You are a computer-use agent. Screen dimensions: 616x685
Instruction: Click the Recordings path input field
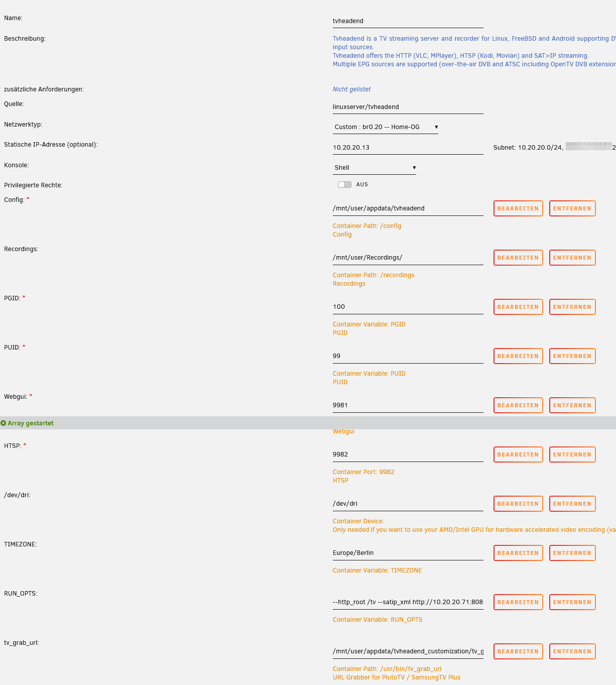pos(408,258)
